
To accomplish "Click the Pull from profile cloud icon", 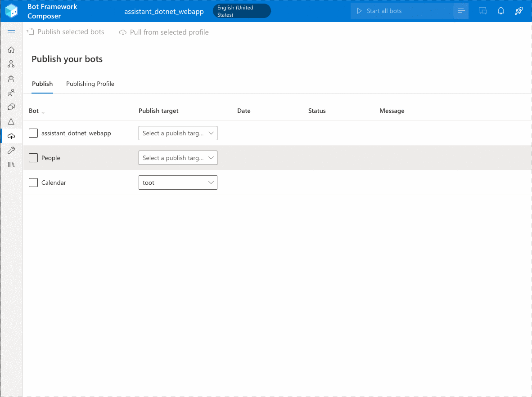I will [123, 32].
